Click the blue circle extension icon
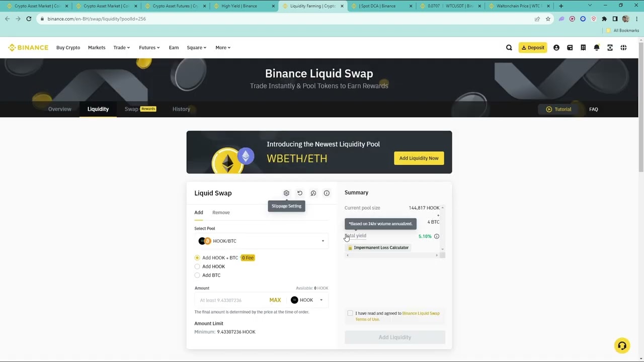The height and width of the screenshot is (362, 644). [x=583, y=19]
